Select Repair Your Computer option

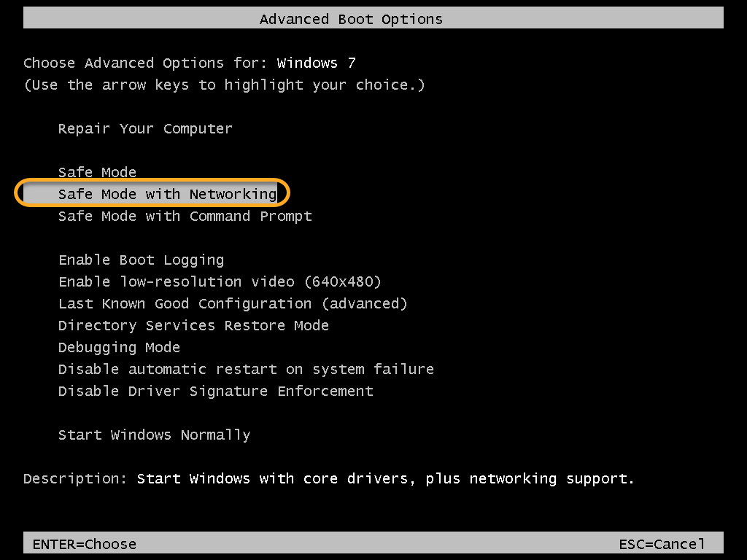point(145,128)
